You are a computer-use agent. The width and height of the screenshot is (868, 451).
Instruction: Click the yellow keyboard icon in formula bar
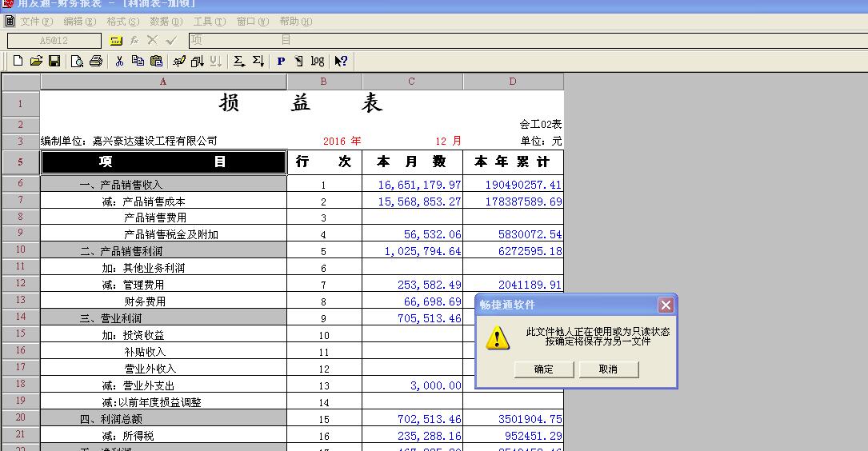pos(116,41)
